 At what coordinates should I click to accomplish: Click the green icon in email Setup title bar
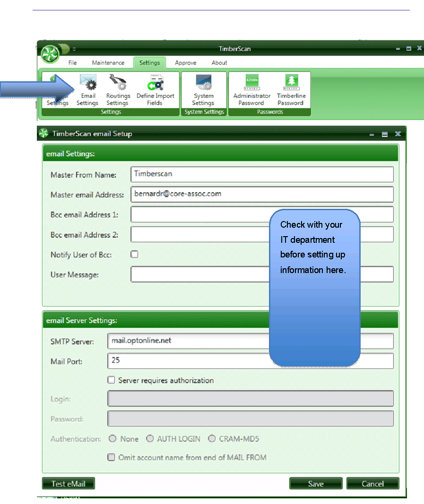(43, 134)
